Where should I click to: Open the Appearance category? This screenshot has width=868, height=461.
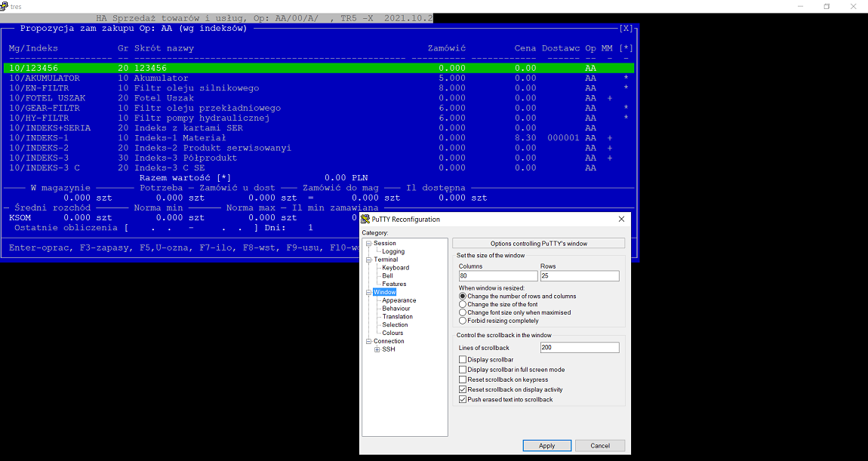[x=399, y=300]
